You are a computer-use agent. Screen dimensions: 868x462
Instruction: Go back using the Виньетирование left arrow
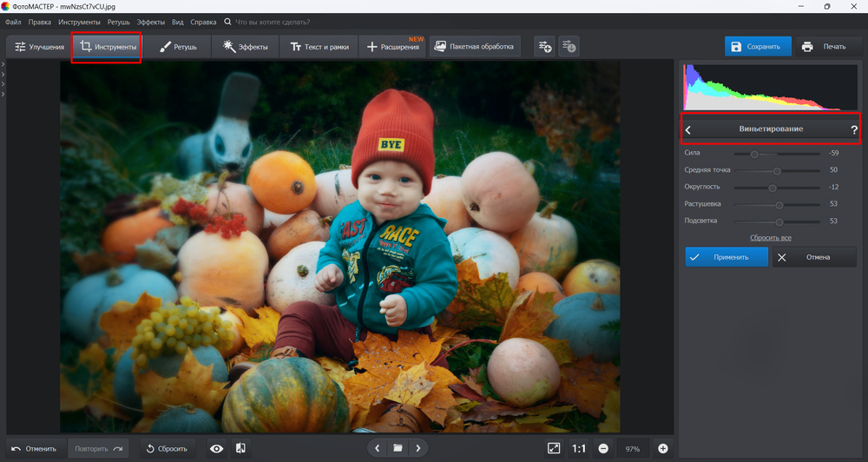click(x=688, y=129)
